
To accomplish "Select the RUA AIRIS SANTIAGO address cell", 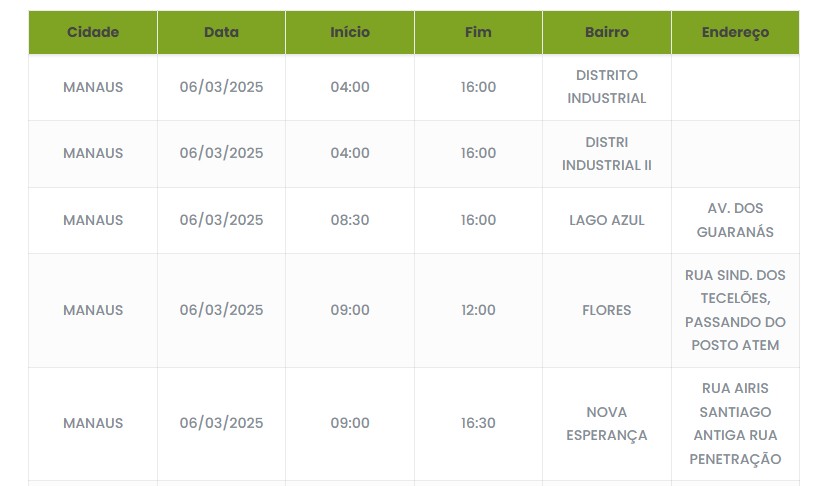I will click(x=735, y=423).
